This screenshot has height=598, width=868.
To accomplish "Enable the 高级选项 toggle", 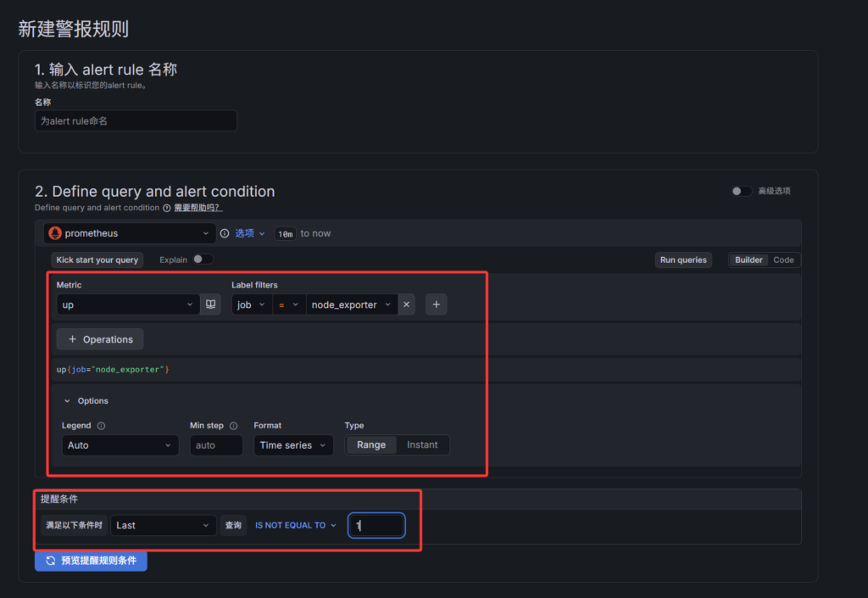I will pyautogui.click(x=741, y=191).
